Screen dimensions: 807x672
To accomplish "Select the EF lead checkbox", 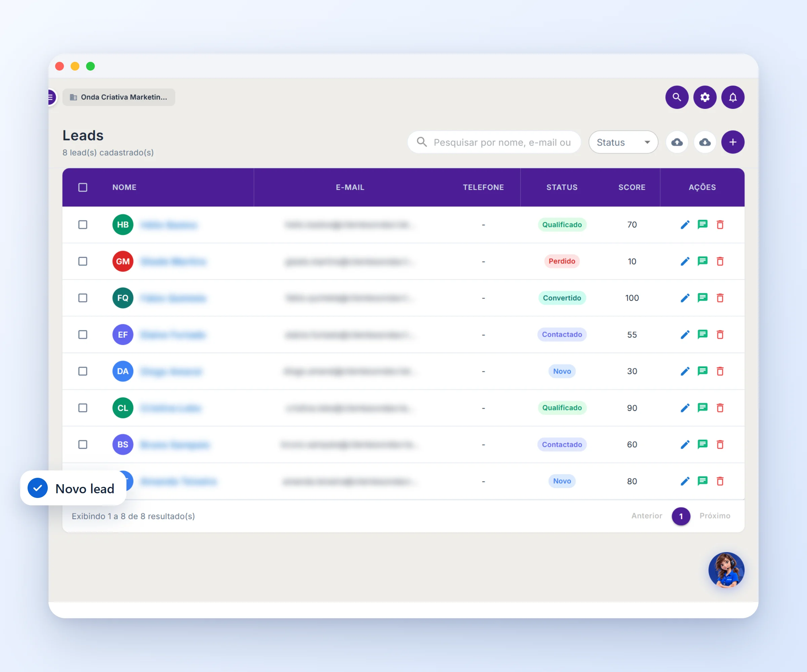I will pos(83,334).
